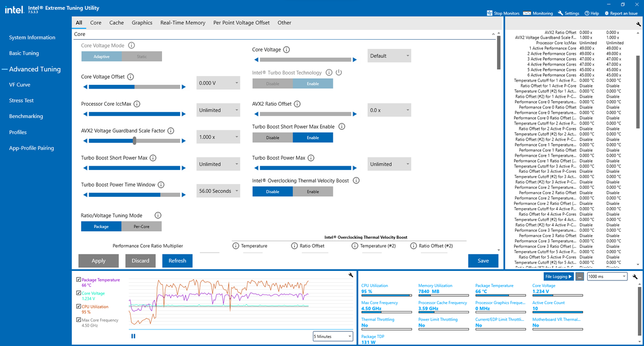Viewport: 644px width, 346px height.
Task: Click the Report an Issue icon
Action: 606,13
